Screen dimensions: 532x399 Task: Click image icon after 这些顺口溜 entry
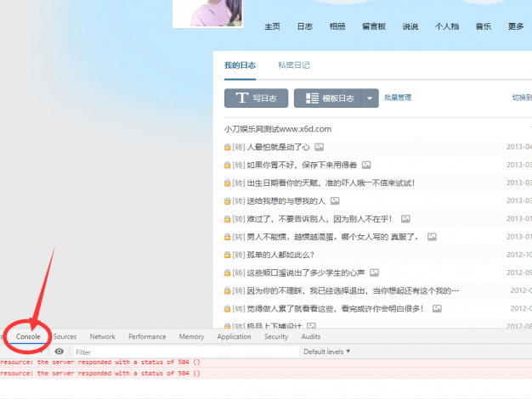point(374,273)
